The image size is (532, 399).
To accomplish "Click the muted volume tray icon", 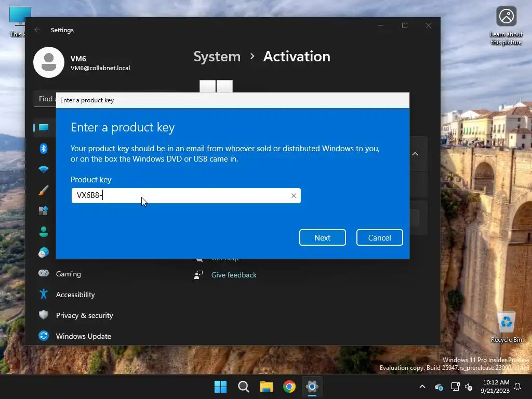I will (469, 387).
